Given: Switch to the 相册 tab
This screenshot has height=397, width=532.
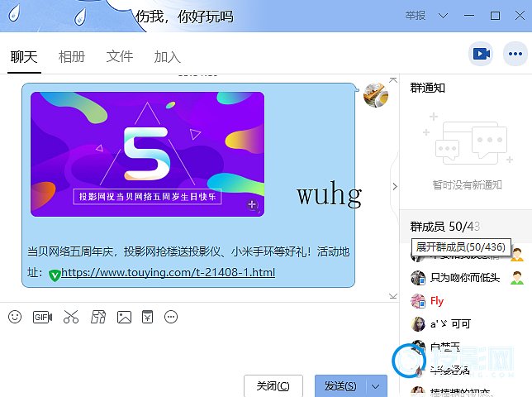Looking at the screenshot, I should [x=72, y=57].
